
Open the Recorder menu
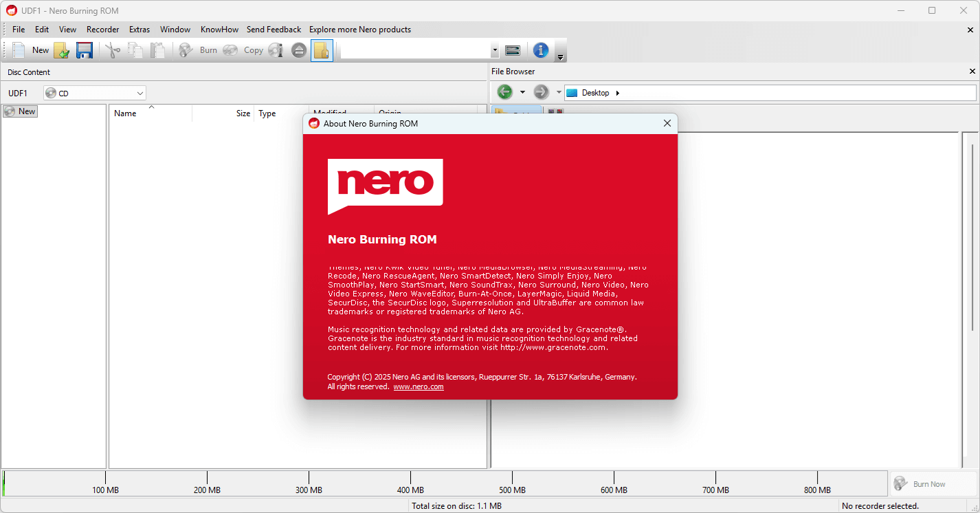(102, 29)
